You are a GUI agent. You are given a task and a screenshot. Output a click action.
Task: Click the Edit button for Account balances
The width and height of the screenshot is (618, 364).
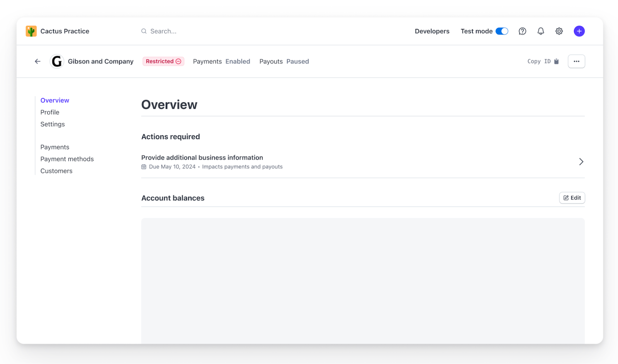pos(572,198)
